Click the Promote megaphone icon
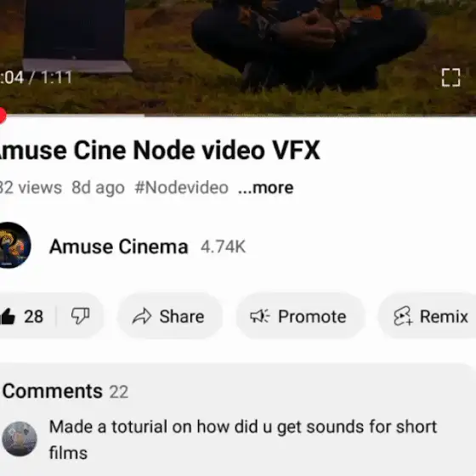 click(x=260, y=316)
